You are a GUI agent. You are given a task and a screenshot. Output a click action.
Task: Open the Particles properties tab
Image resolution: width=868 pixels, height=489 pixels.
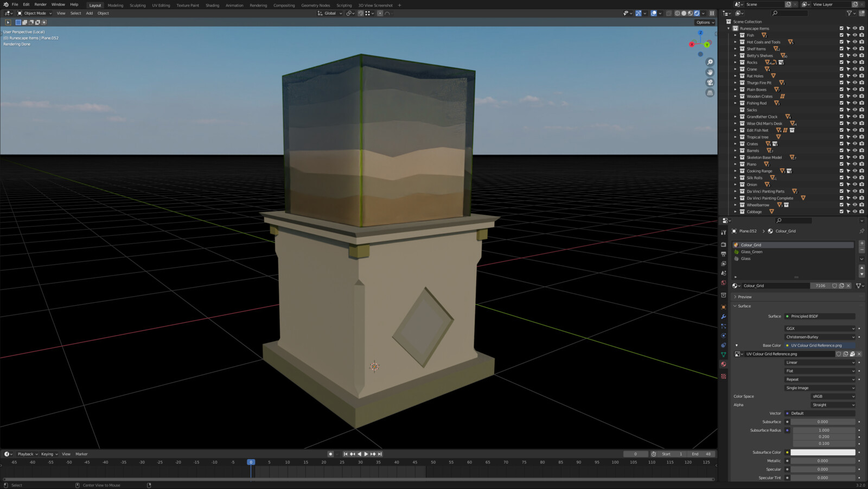[723, 326]
